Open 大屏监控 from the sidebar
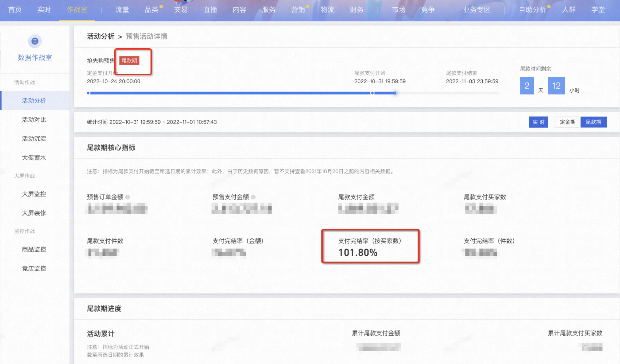 tap(34, 194)
